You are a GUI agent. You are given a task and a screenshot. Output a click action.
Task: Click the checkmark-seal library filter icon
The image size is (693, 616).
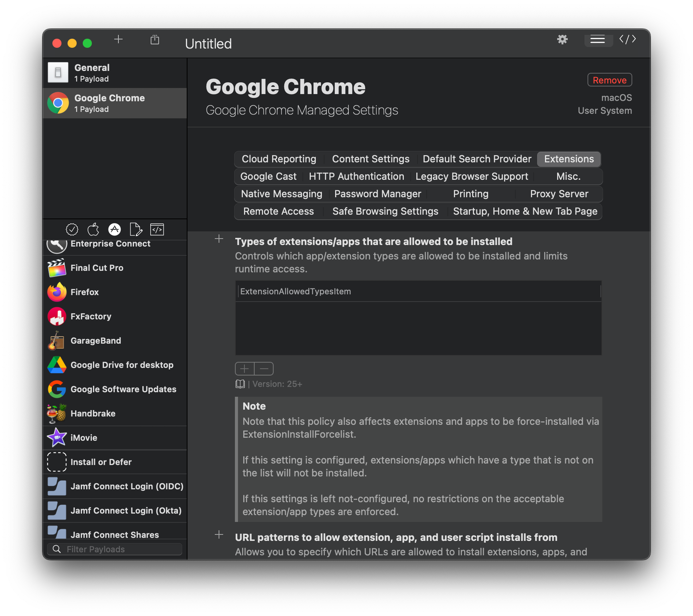tap(72, 229)
